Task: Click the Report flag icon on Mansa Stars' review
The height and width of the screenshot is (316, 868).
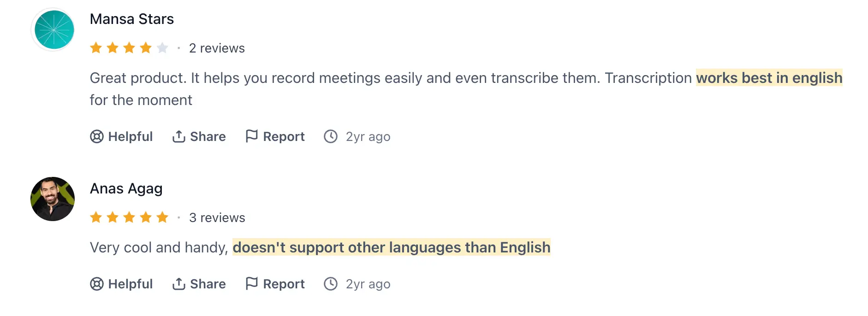Action: pyautogui.click(x=251, y=136)
